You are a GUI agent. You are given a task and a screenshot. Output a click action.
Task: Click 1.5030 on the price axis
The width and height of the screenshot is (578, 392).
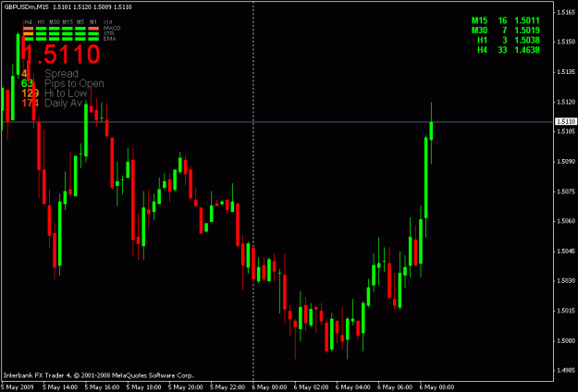coord(567,281)
